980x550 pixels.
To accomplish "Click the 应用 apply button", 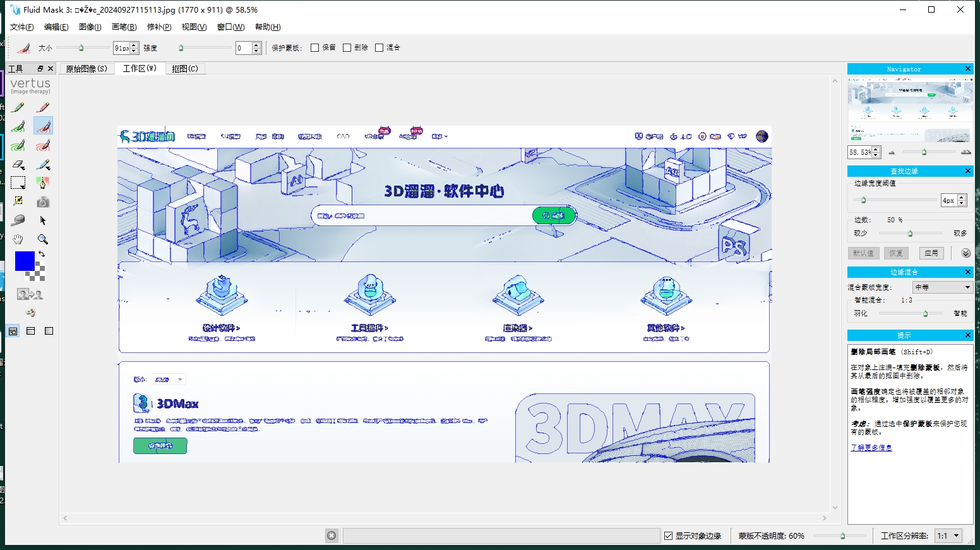I will coord(931,253).
